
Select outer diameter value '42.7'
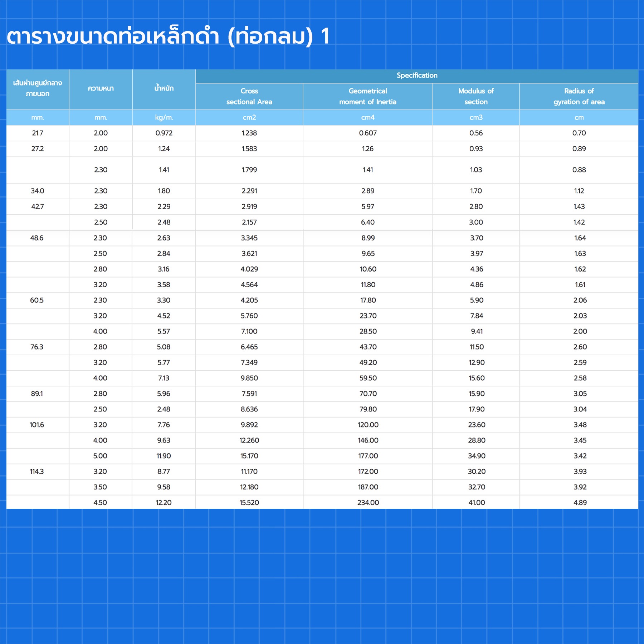coord(38,207)
